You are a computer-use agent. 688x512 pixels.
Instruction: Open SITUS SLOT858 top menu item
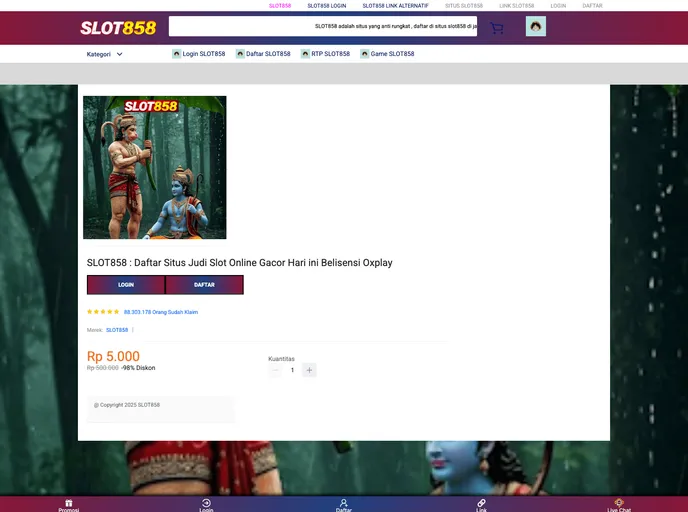point(464,6)
